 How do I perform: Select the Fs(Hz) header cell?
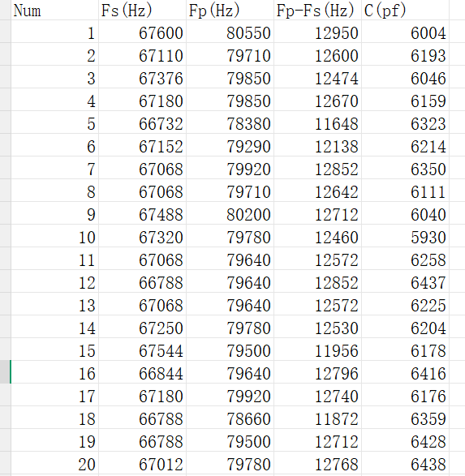coord(142,10)
